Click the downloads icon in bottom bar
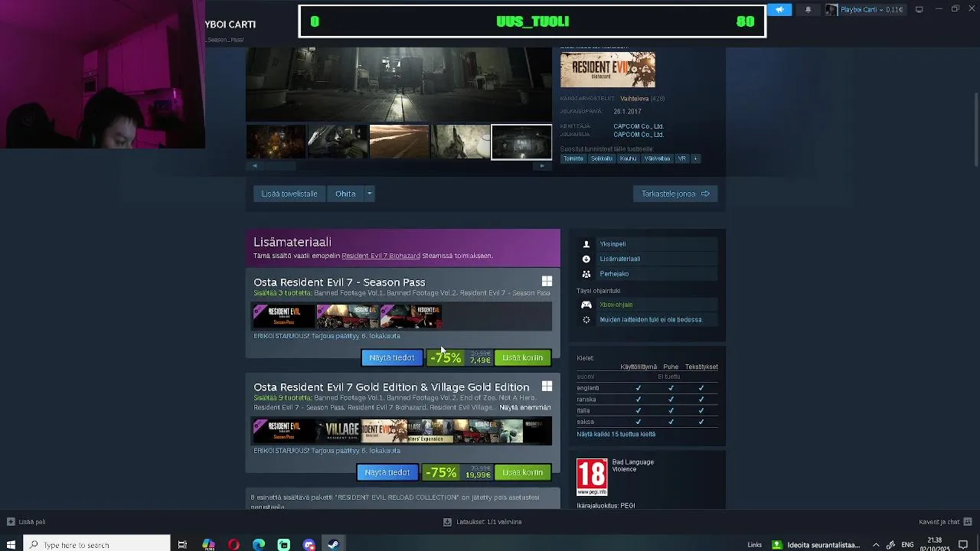The height and width of the screenshot is (551, 980). [447, 522]
